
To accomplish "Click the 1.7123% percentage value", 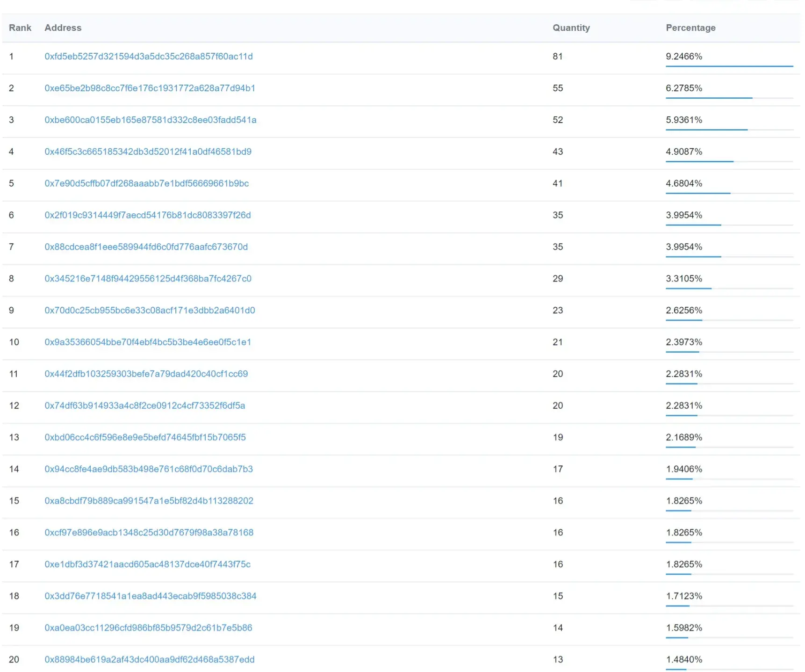I will [x=684, y=596].
